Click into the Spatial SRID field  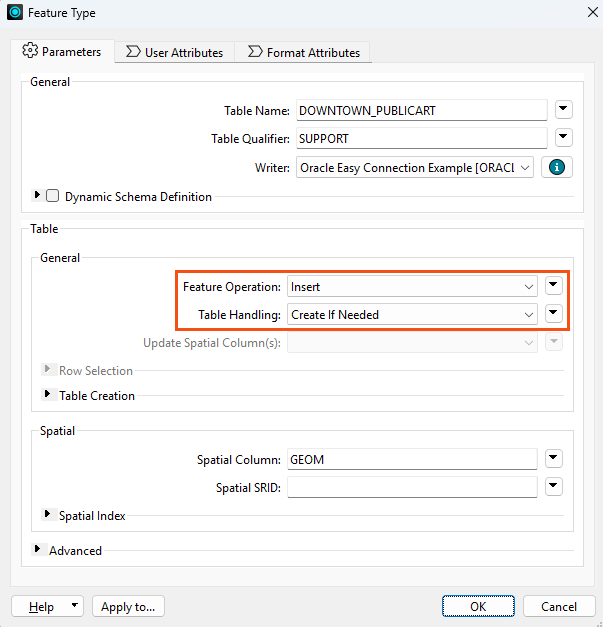click(412, 487)
